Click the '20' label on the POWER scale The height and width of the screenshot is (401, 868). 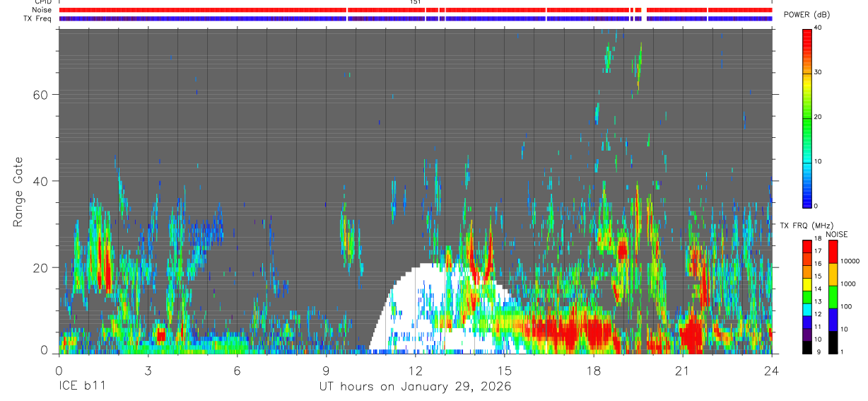tap(819, 117)
